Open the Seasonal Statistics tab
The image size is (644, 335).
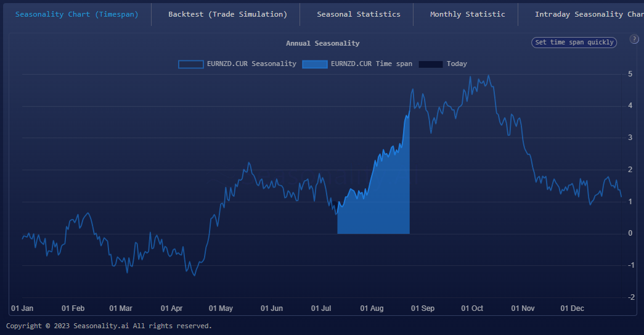pyautogui.click(x=358, y=14)
